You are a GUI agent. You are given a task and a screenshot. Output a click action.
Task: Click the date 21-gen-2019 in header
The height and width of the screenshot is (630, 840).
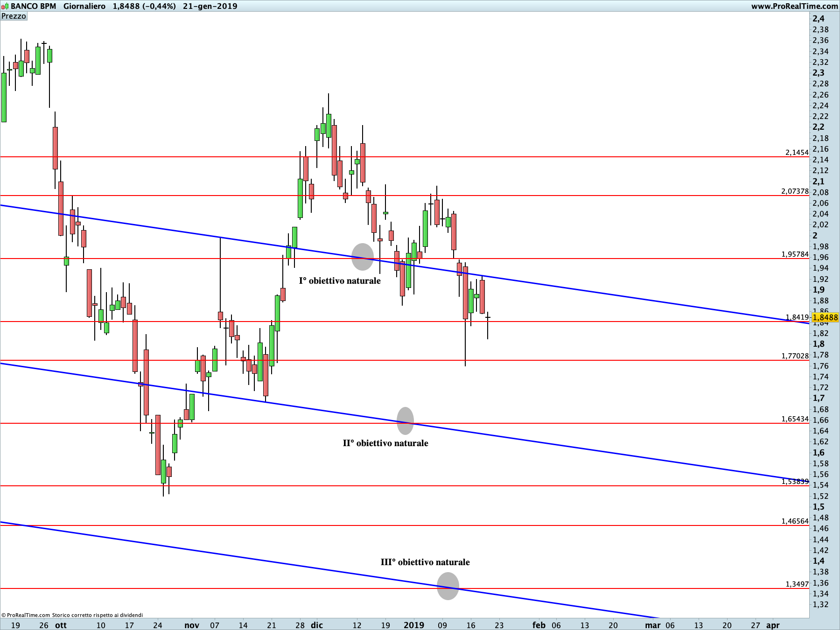(x=210, y=6)
